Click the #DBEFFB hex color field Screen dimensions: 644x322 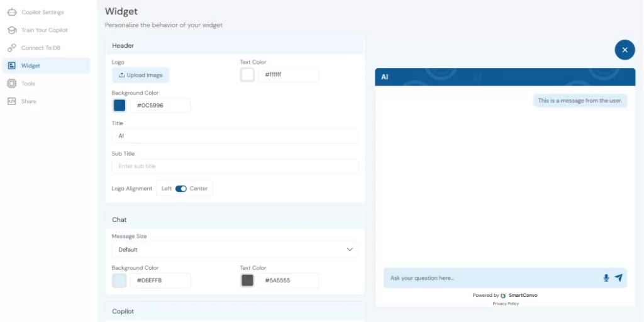click(160, 280)
